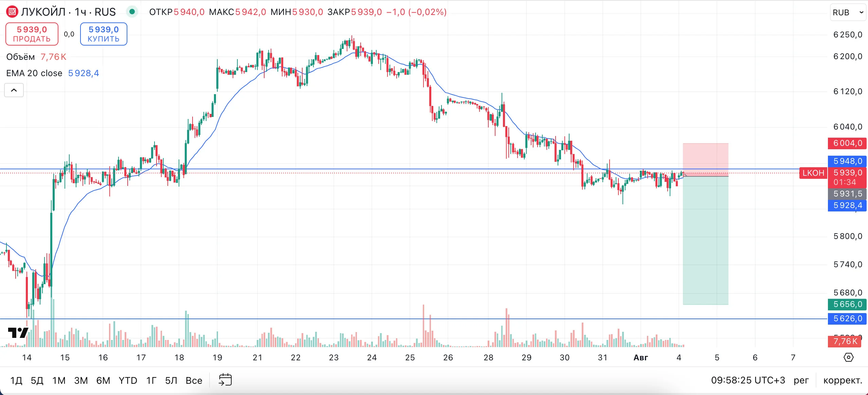The height and width of the screenshot is (395, 868).
Task: Click the spread value 0,0
Action: coord(69,34)
